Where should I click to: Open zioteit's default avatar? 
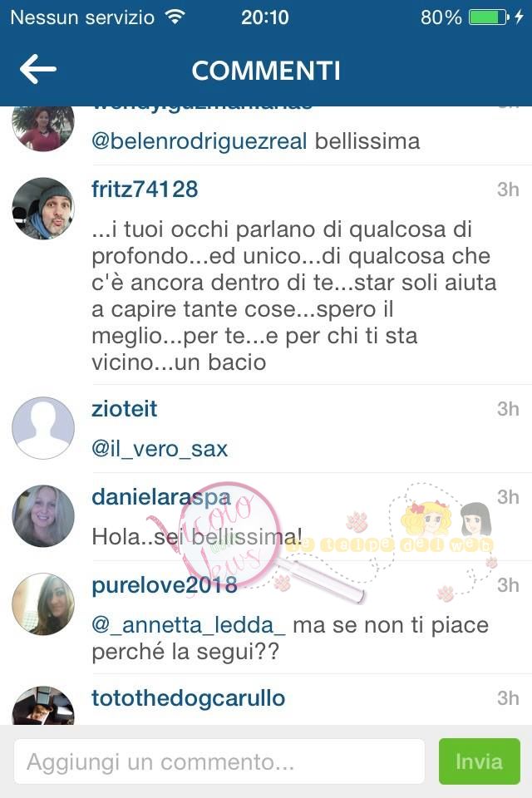[x=43, y=428]
